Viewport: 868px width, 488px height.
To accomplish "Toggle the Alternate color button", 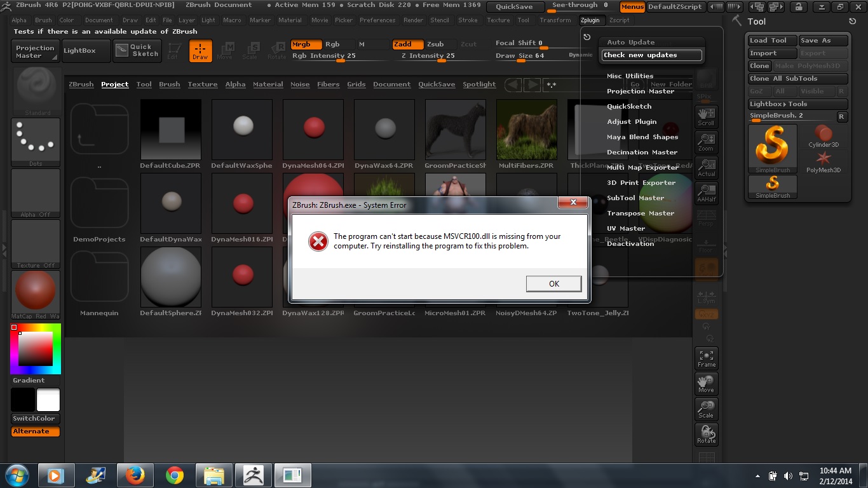I will [x=36, y=431].
